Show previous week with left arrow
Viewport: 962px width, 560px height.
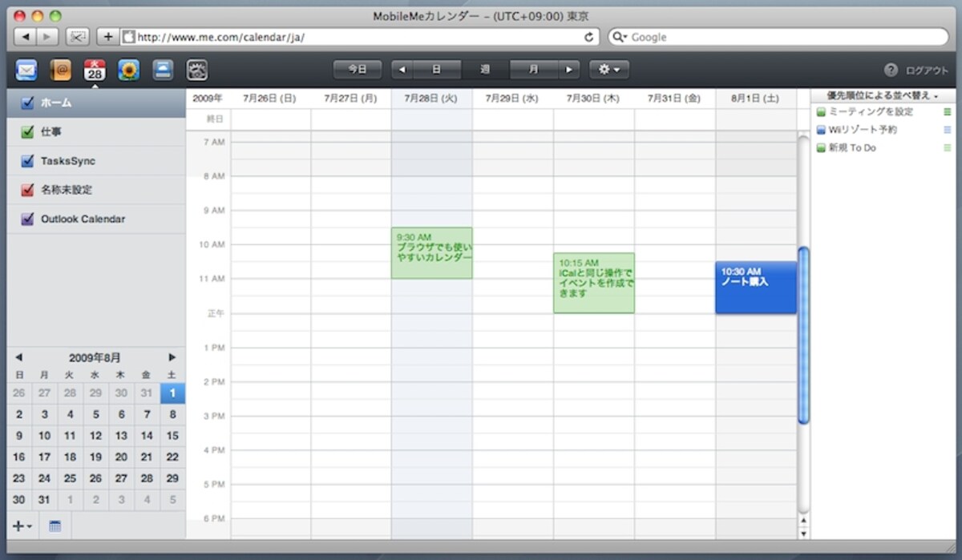[x=402, y=70]
